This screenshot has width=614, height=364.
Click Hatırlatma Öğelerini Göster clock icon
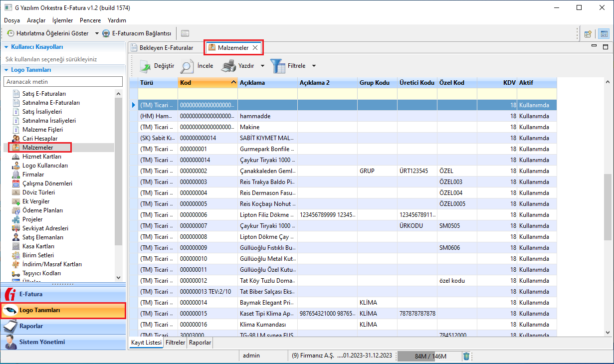(x=10, y=33)
